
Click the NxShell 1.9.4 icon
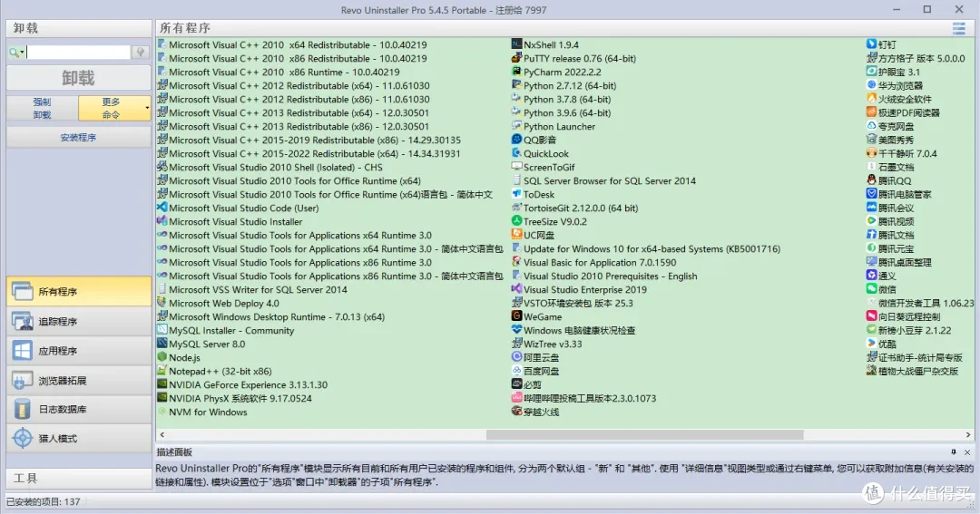coord(516,44)
